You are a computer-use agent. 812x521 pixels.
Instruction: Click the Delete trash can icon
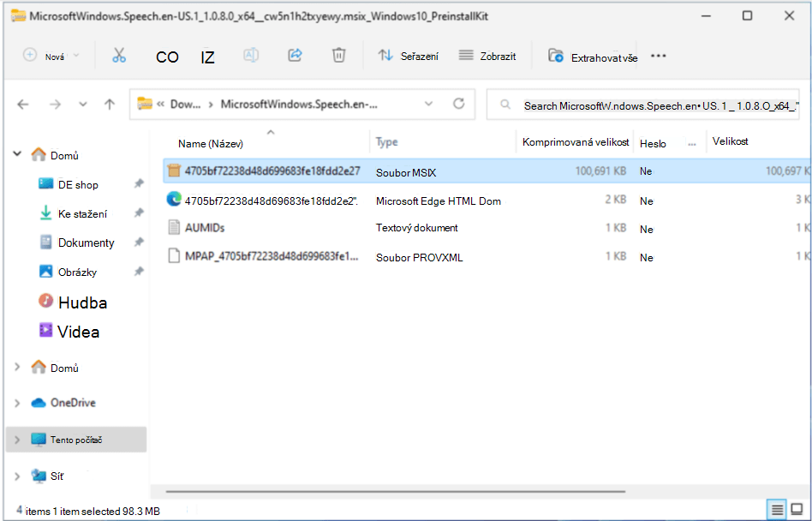(338, 55)
